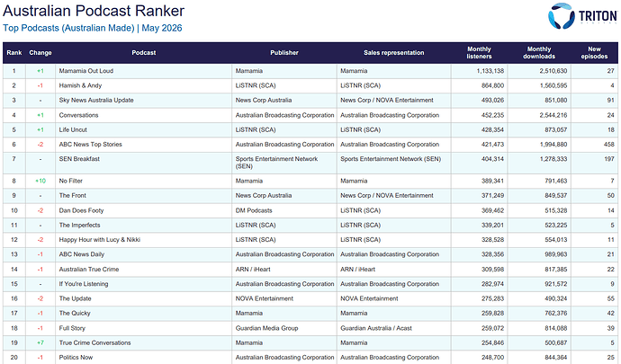Select 'Sky News Australia Update' podcast name
This screenshot has height=364, width=621.
[x=96, y=100]
